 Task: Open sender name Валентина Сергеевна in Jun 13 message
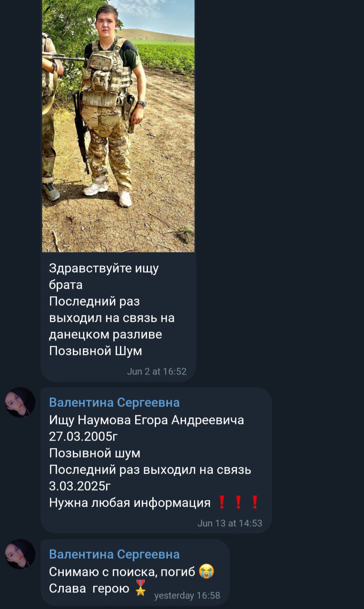114,403
